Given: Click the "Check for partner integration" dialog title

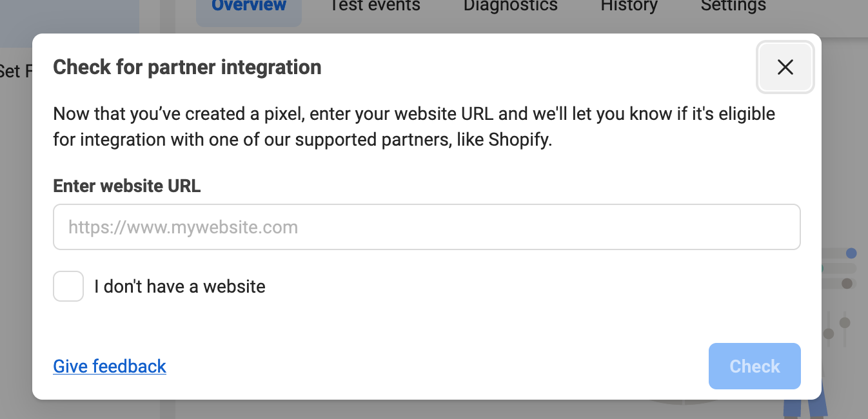Looking at the screenshot, I should 187,67.
